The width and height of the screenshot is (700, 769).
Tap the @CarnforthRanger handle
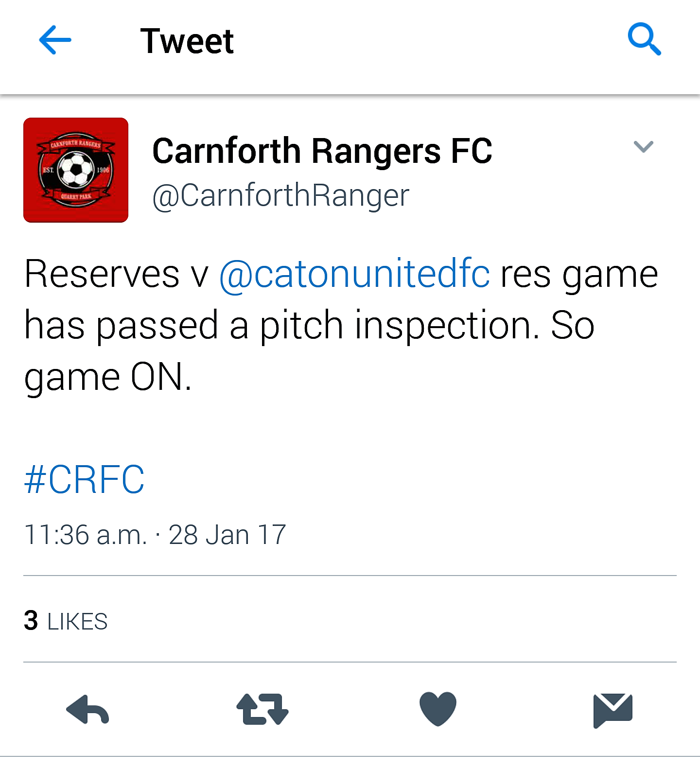tap(281, 196)
